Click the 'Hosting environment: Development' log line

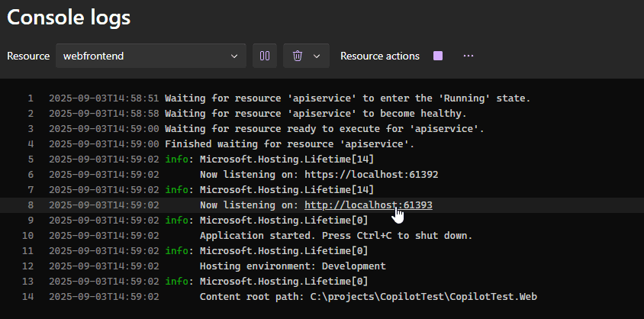[292, 266]
